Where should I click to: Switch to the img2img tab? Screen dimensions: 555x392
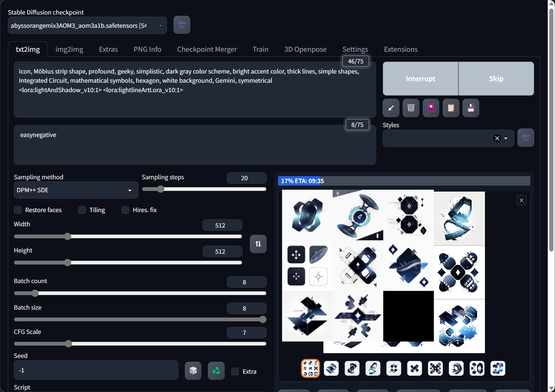(69, 49)
